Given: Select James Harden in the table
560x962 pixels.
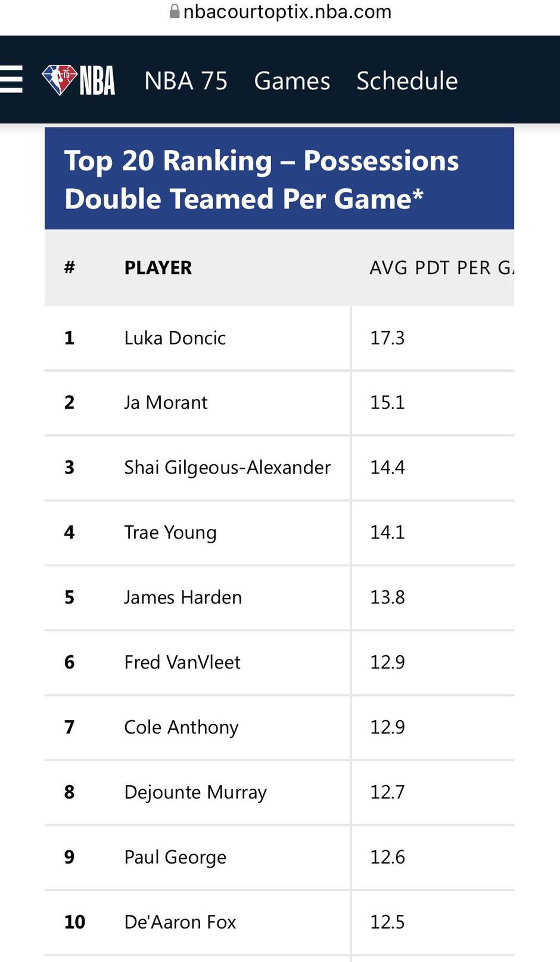Looking at the screenshot, I should [x=183, y=597].
